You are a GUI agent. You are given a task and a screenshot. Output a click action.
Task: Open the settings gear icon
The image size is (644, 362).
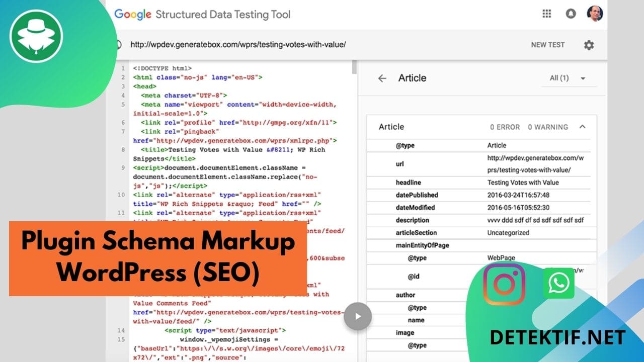[589, 45]
